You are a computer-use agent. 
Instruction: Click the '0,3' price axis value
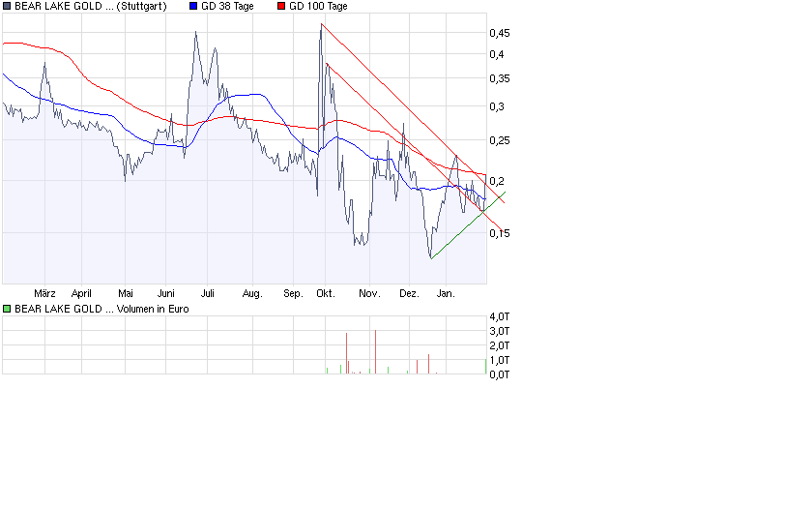pos(497,106)
